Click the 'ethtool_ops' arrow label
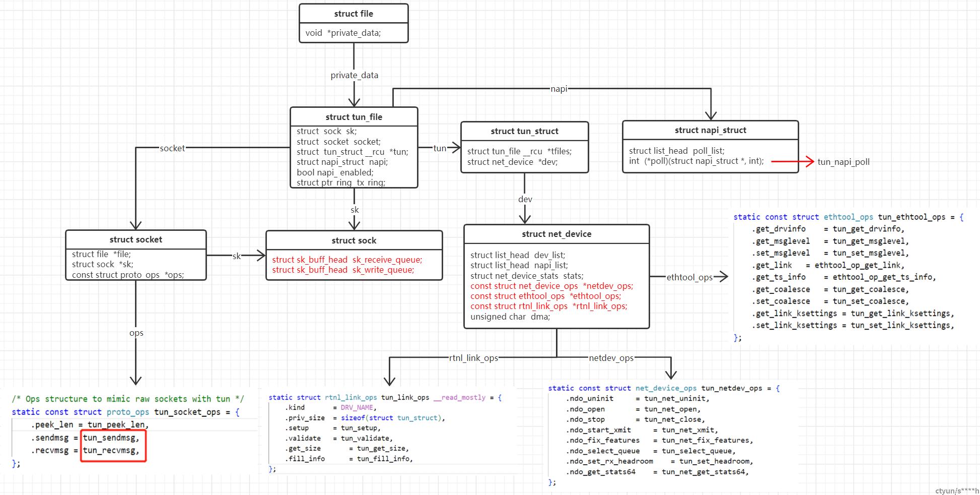The width and height of the screenshot is (980, 495). click(x=689, y=277)
